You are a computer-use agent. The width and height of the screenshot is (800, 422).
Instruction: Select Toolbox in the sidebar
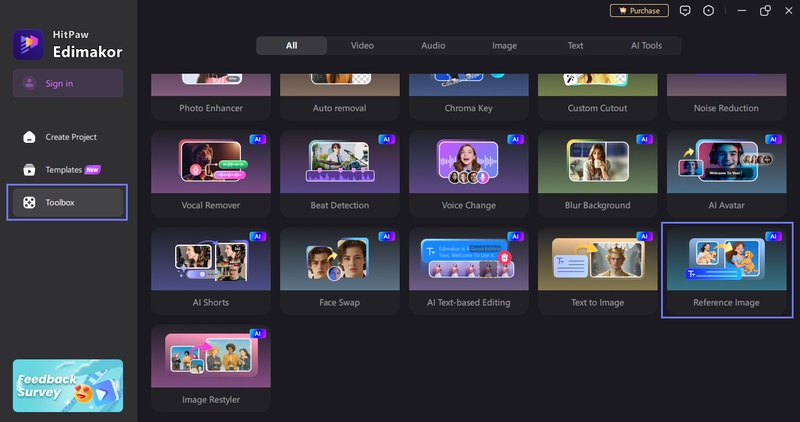tap(68, 202)
